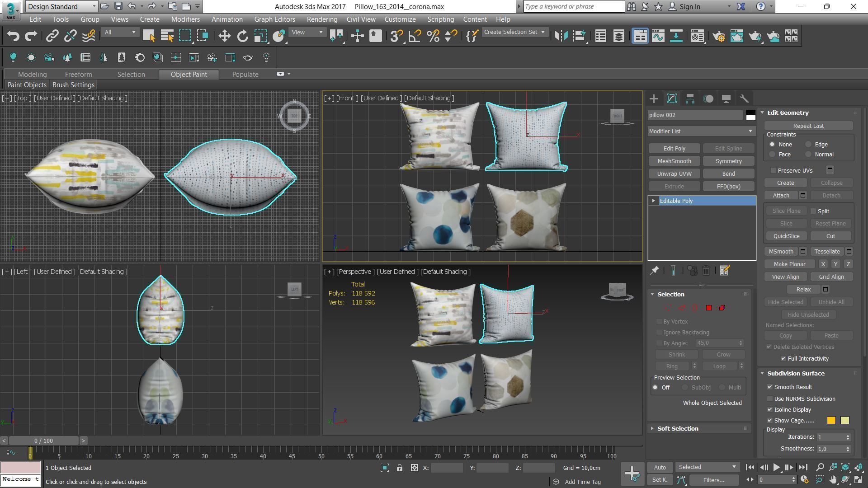Open the key filter Selected dropdown

pos(707,467)
